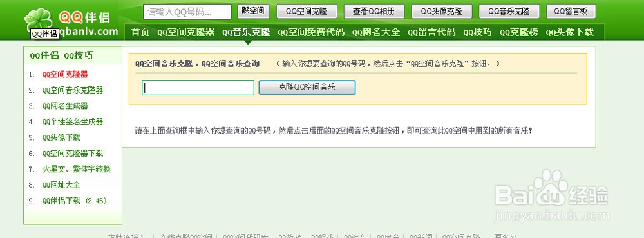Open QQ技巧 navigation item

(478, 32)
